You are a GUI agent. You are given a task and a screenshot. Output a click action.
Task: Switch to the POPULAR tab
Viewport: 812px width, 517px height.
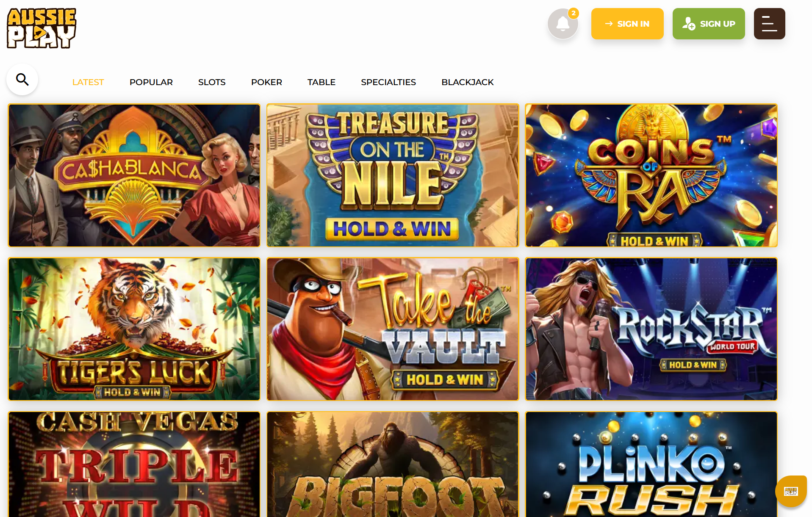151,82
